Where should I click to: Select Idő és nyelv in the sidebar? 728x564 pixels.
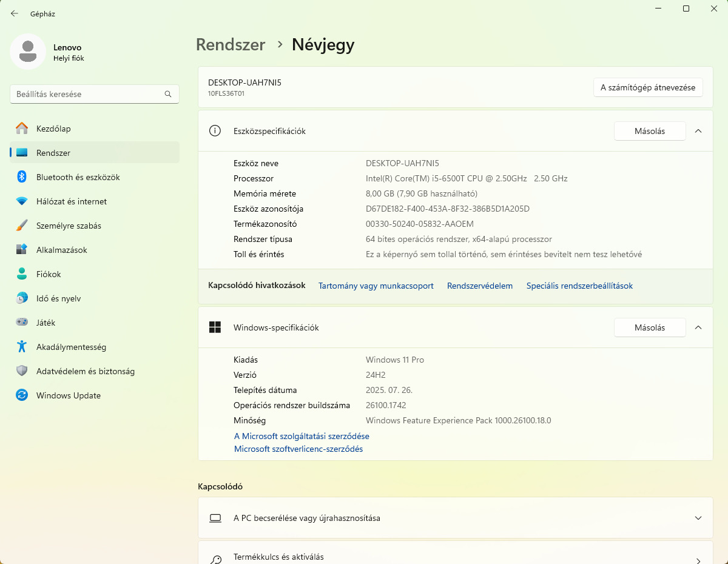58,298
